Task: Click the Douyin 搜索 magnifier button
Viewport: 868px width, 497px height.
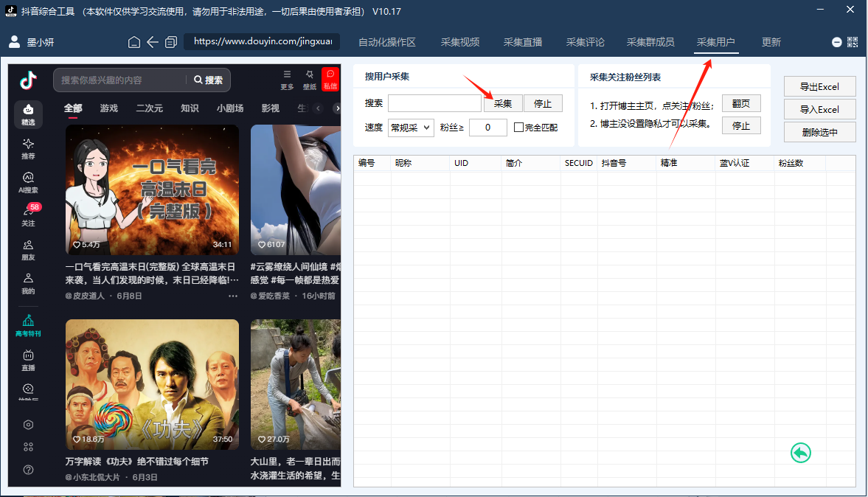Action: pyautogui.click(x=208, y=80)
